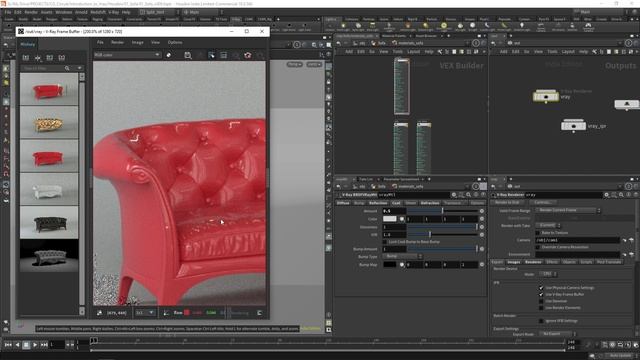Click the Camera path input field
This screenshot has width=640, height=360.
(577, 240)
